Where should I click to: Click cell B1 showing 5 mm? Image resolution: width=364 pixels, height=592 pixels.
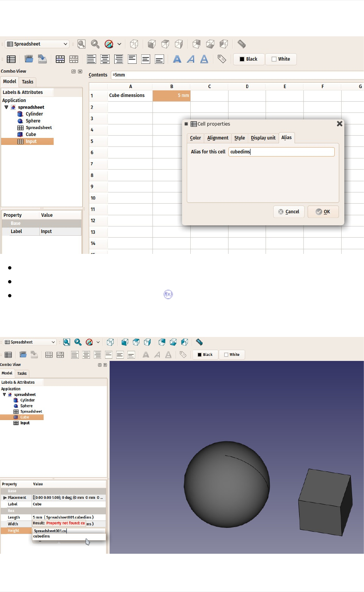click(x=171, y=95)
